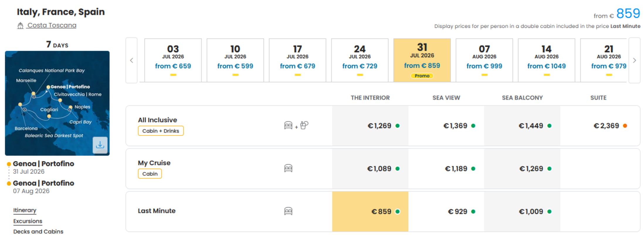Viewport: 644px width, 235px height.
Task: Click the ship icon beside Costa Toscana
Action: [x=20, y=26]
